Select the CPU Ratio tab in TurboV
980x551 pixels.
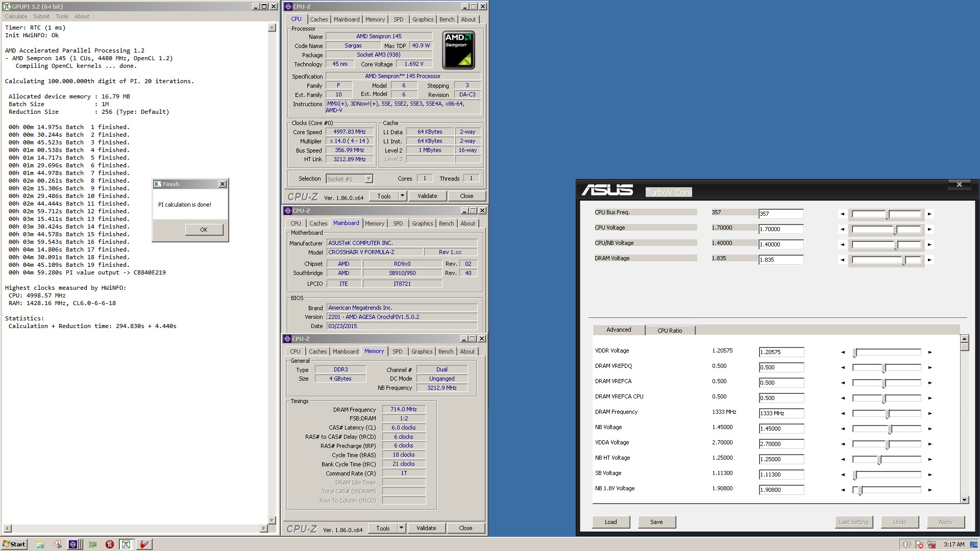[670, 331]
